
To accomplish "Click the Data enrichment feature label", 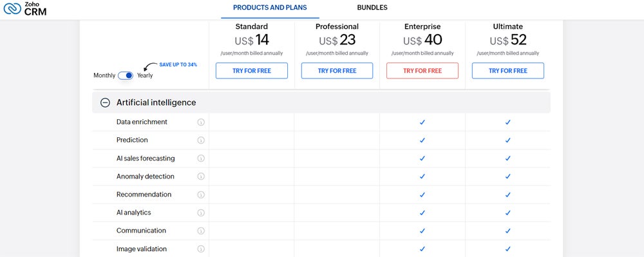I will (x=142, y=122).
